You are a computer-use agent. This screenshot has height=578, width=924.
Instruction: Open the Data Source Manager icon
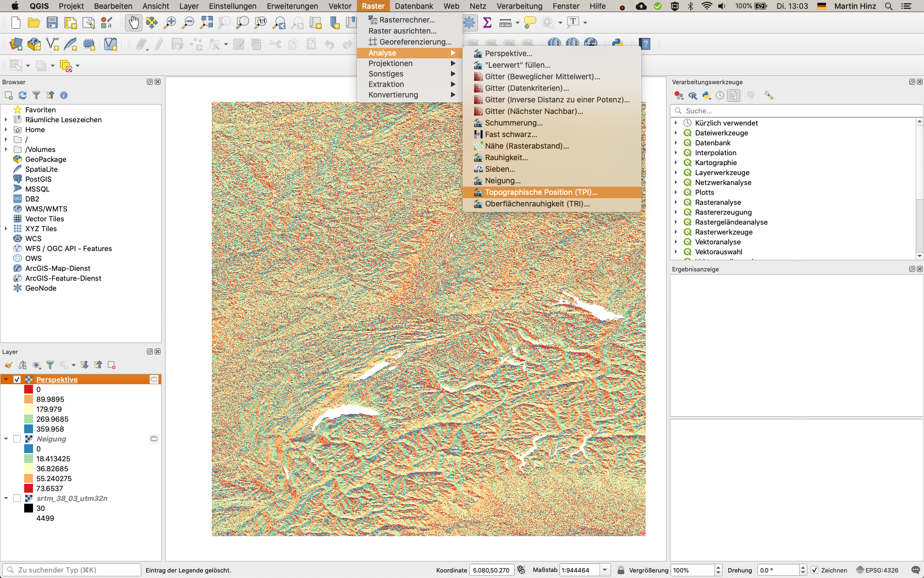(x=16, y=44)
